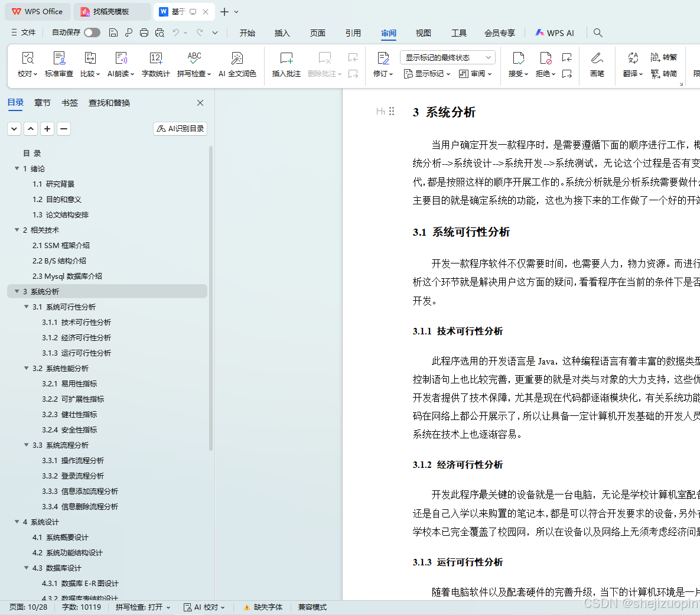Select 2.3 Mysql 数据库介绍 in outline

(67, 276)
